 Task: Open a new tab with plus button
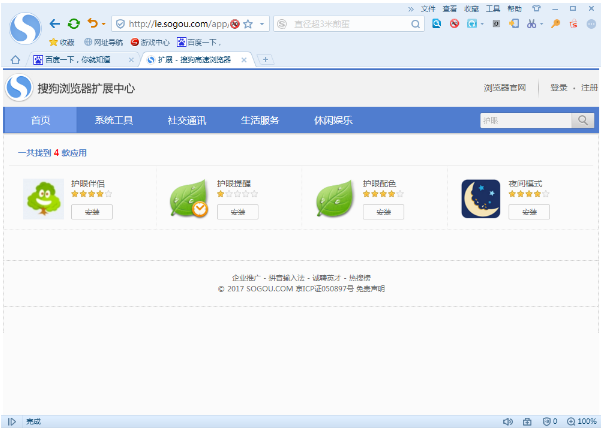pos(265,59)
